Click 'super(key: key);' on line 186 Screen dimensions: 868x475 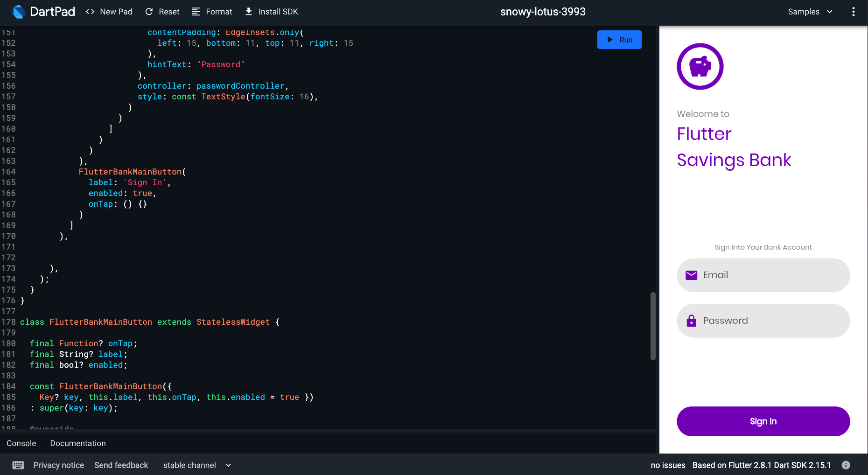click(x=78, y=408)
